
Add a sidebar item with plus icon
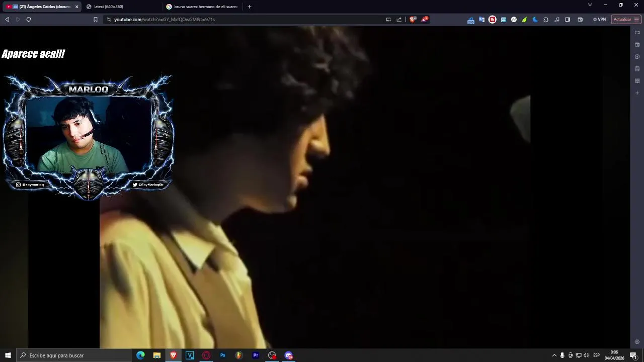(637, 93)
